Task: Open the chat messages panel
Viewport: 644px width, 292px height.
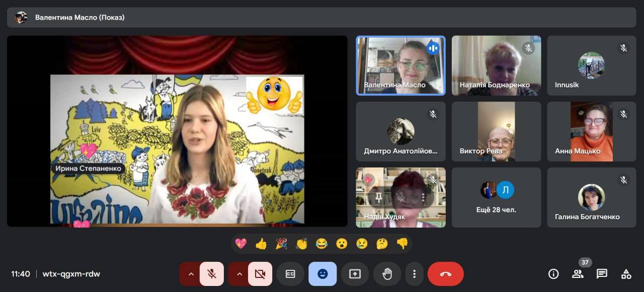Action: coord(602,274)
